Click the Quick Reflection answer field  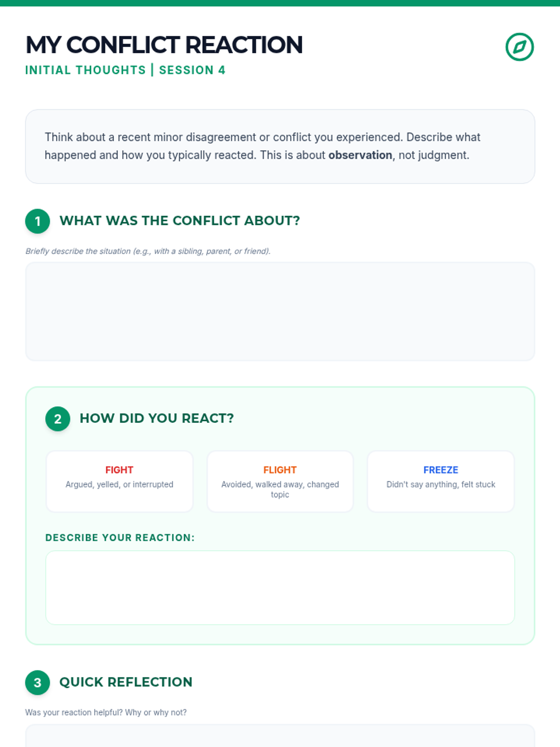click(280, 737)
